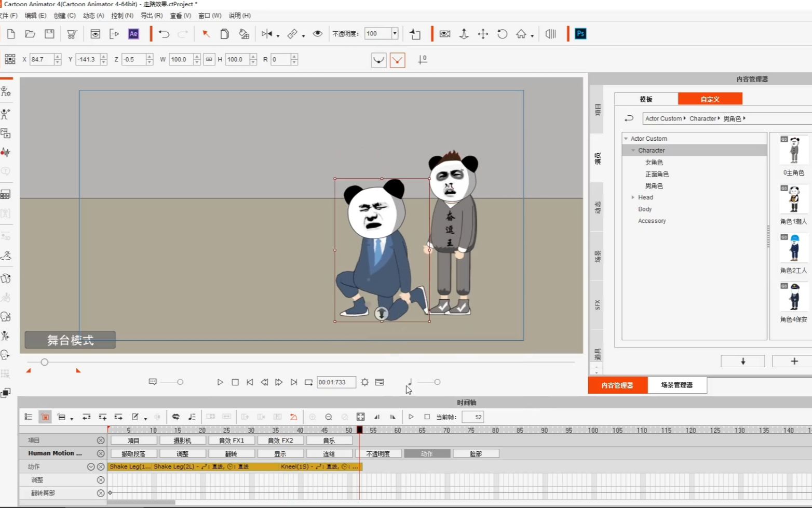Close the 项目 track row with X icon
This screenshot has height=508, width=812.
tap(101, 440)
